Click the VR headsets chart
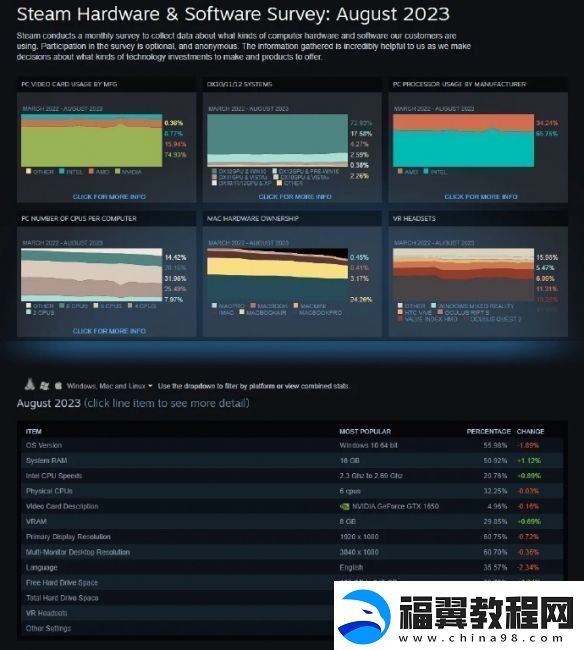This screenshot has width=584, height=650. pos(463,274)
